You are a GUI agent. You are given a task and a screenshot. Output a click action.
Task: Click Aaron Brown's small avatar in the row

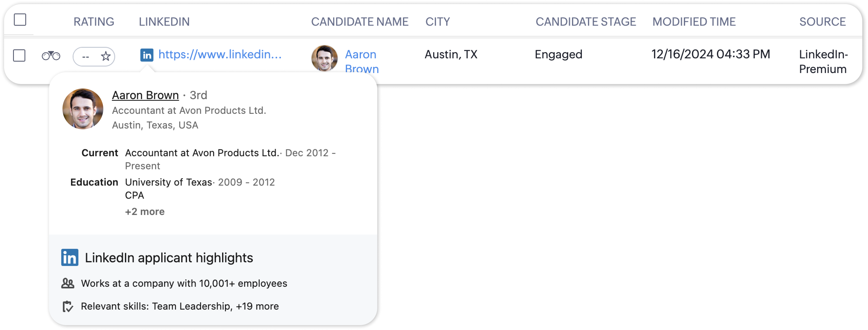pos(324,58)
